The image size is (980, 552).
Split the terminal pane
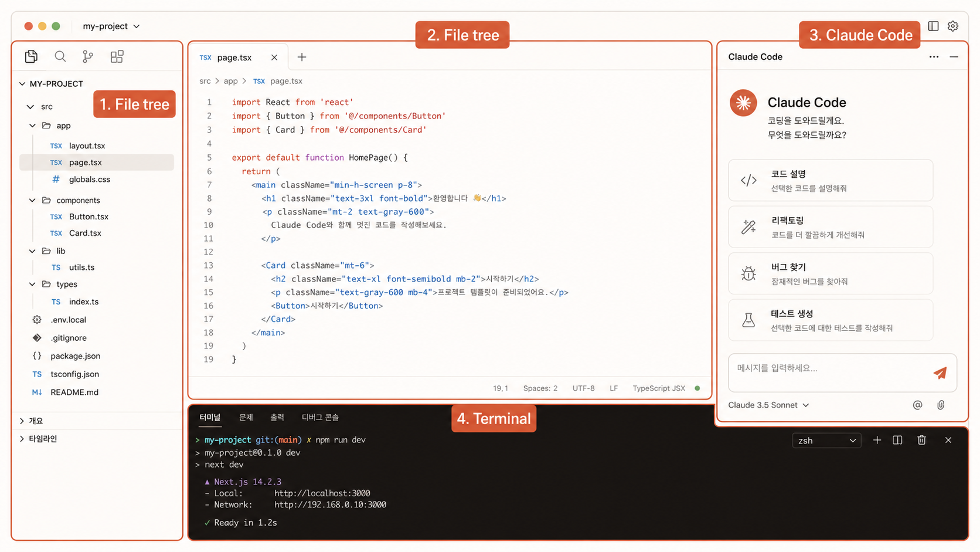click(x=897, y=440)
